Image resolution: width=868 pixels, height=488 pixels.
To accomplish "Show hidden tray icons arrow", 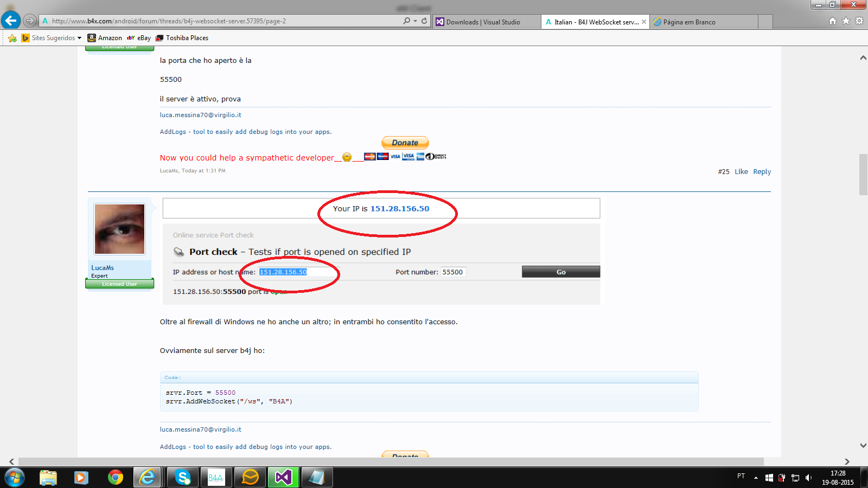I will click(756, 478).
